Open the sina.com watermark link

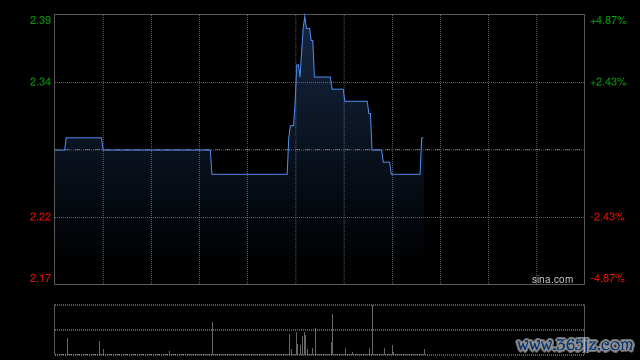pyautogui.click(x=552, y=279)
